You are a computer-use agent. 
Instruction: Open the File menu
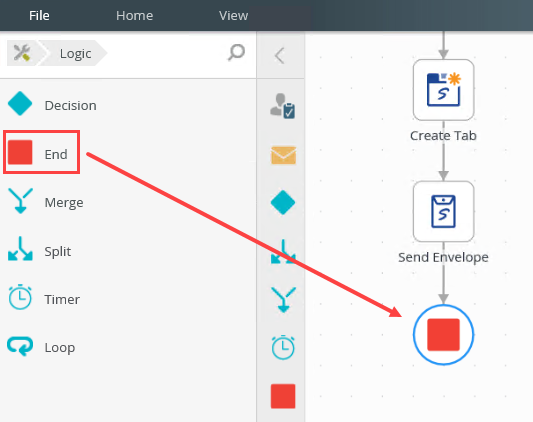pos(39,15)
